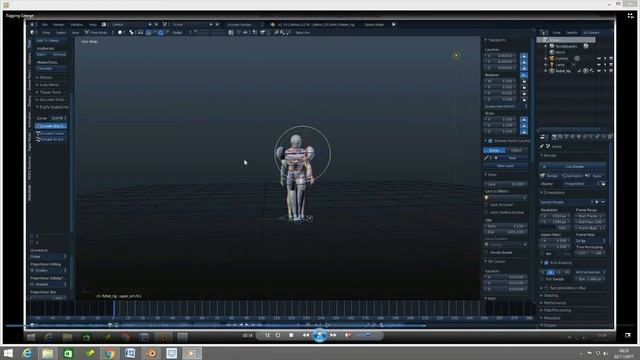The height and width of the screenshot is (360, 640).
Task: Select the Camera object in the outliner
Action: [x=562, y=58]
